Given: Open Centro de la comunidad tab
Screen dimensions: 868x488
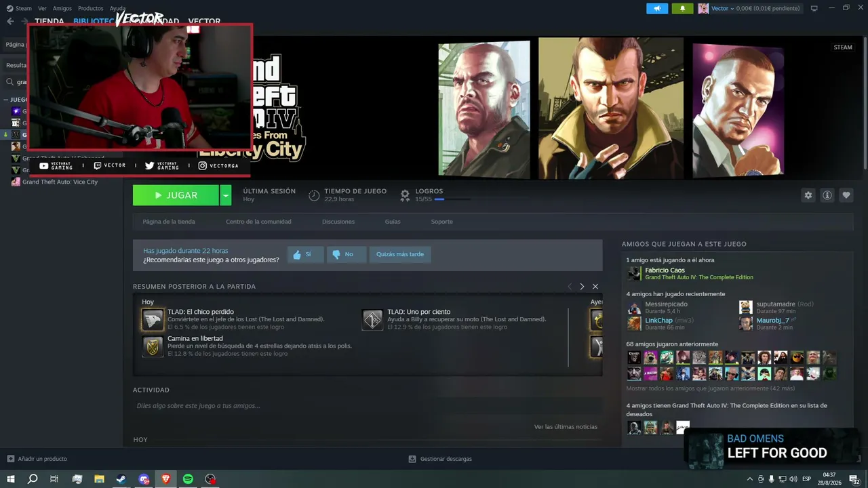Looking at the screenshot, I should point(258,222).
